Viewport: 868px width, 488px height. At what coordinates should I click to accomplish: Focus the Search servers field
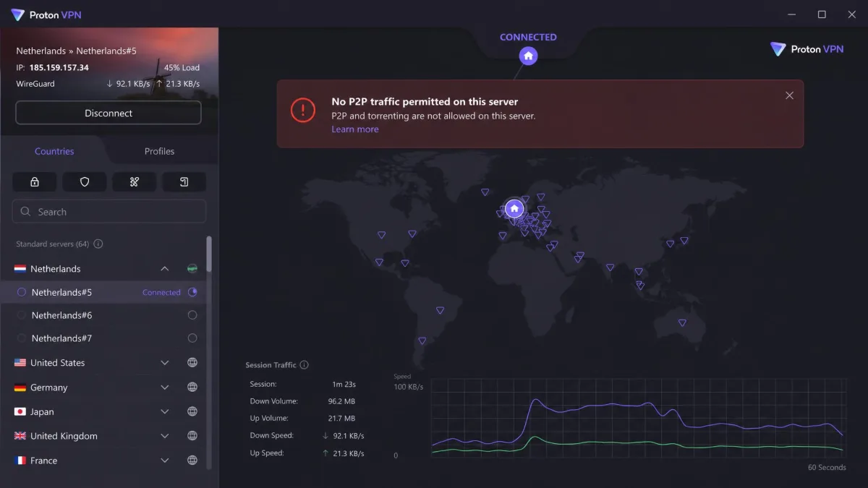(109, 212)
